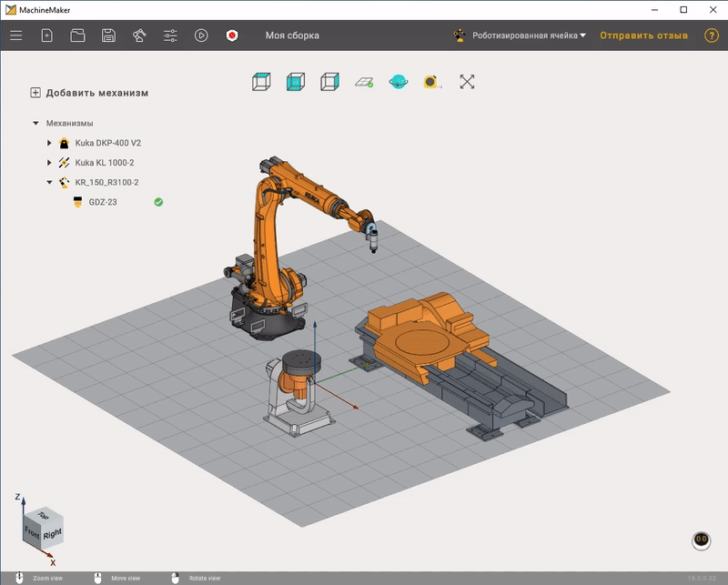Open folder icon in top toolbar

click(77, 35)
